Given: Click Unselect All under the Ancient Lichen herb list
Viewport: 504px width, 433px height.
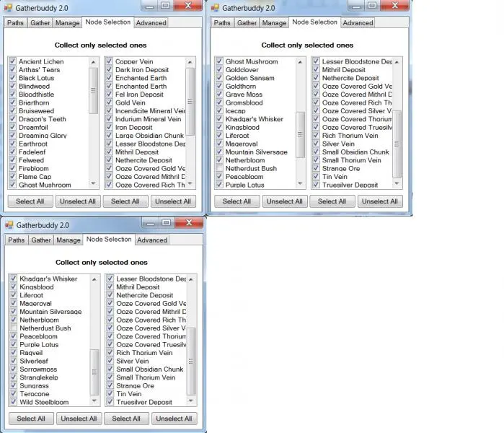Looking at the screenshot, I should coord(78,201).
